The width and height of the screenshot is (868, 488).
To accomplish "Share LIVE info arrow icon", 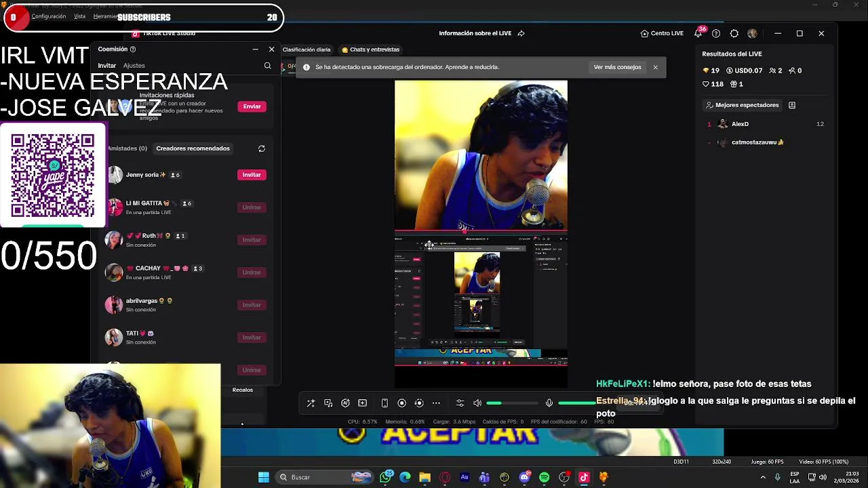I will pyautogui.click(x=521, y=33).
